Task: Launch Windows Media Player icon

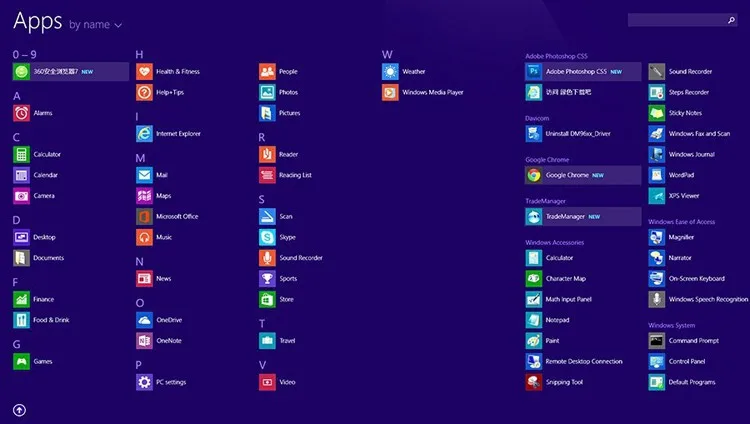Action: pyautogui.click(x=390, y=92)
